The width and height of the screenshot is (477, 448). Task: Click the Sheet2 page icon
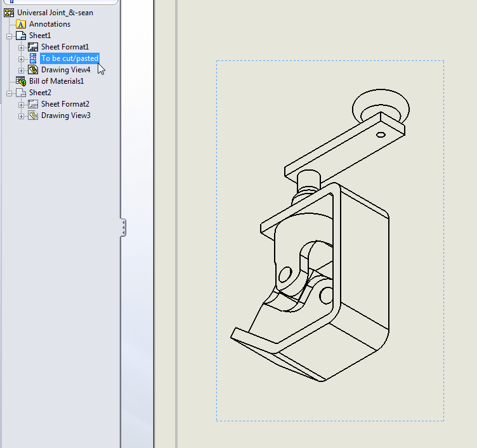21,93
